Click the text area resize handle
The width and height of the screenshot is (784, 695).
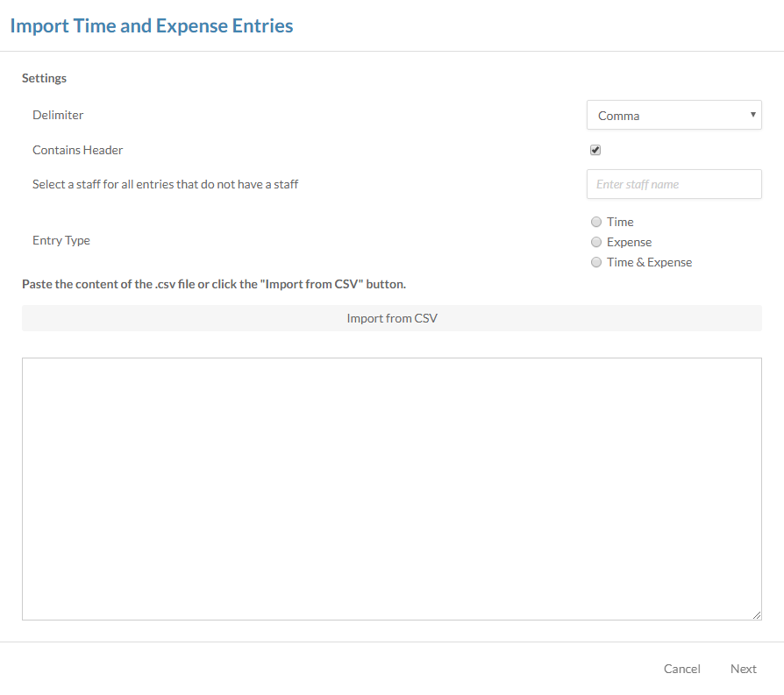point(756,615)
